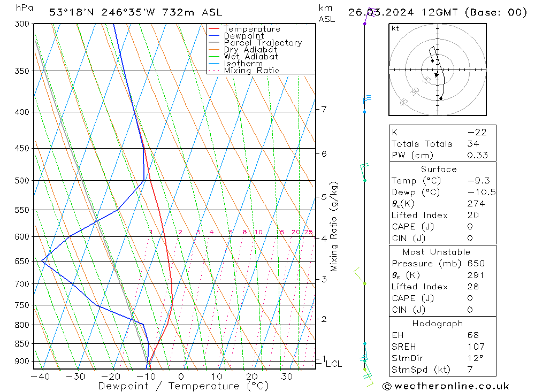Viewport: 535px width, 392px height.
Task: Click the wind barb at 500 hPa
Action: 364,172
